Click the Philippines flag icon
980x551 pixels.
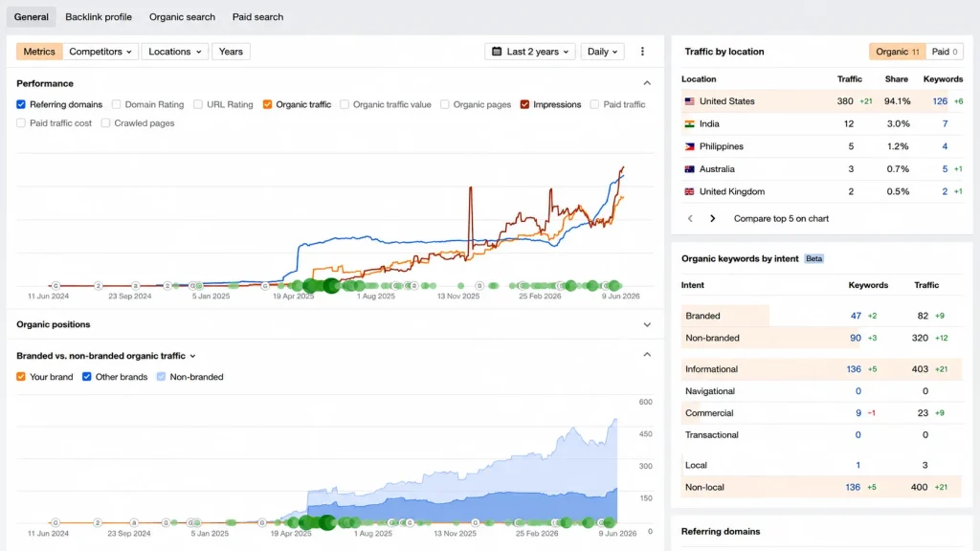pos(689,146)
